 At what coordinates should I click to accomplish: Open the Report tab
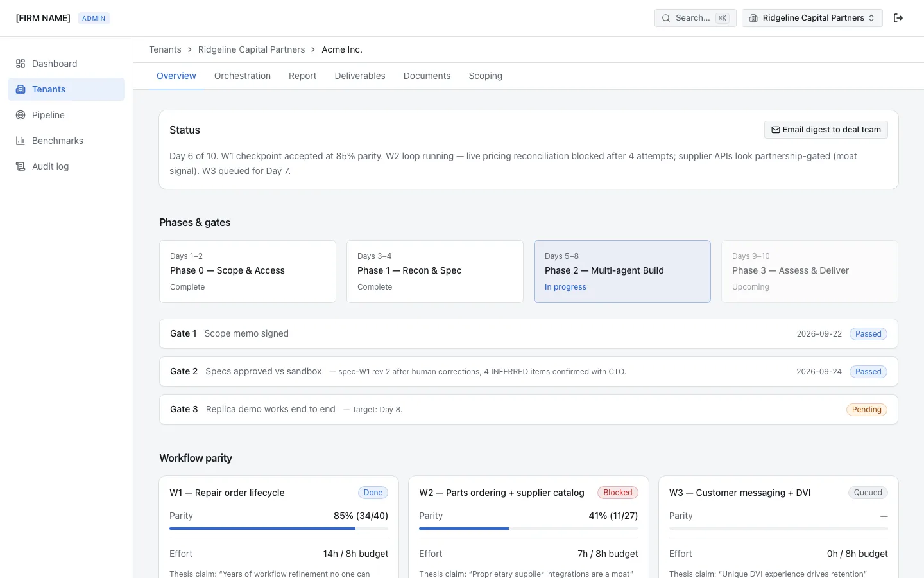coord(303,76)
